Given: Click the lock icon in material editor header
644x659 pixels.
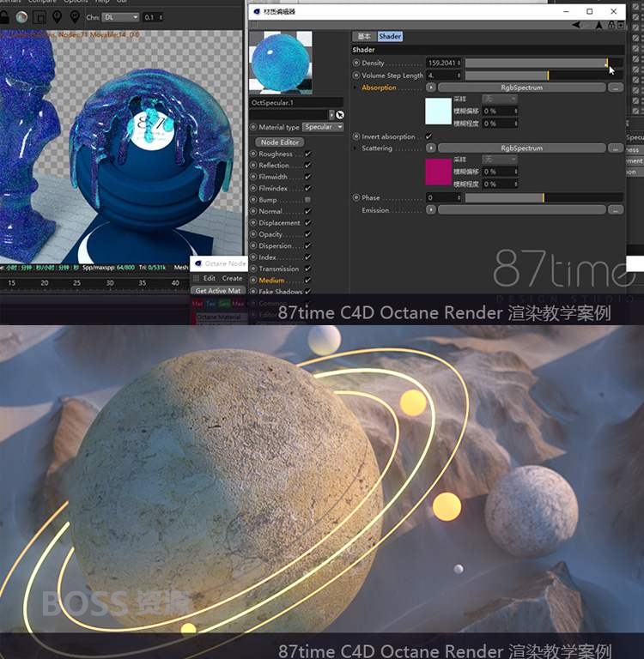Looking at the screenshot, I should [x=611, y=25].
